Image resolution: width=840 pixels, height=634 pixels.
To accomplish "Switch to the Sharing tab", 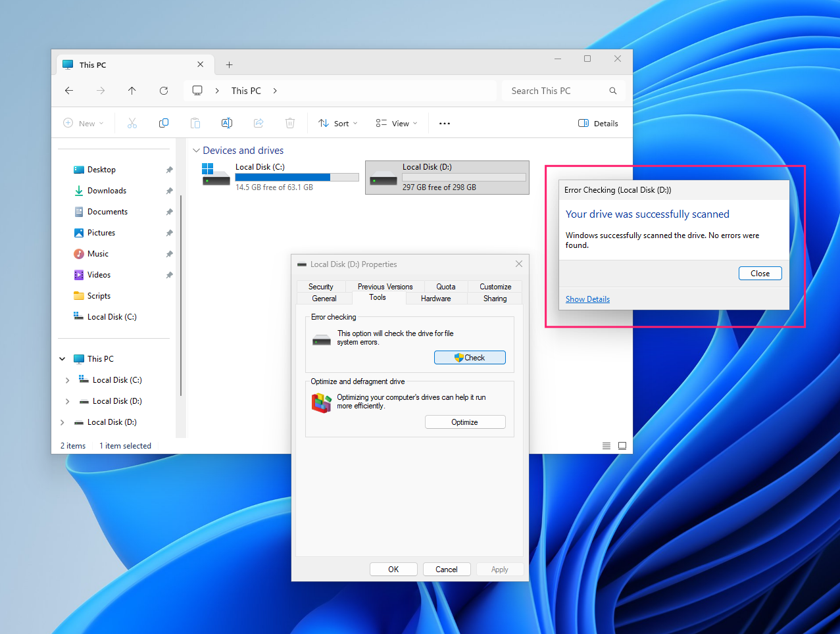I will [495, 299].
